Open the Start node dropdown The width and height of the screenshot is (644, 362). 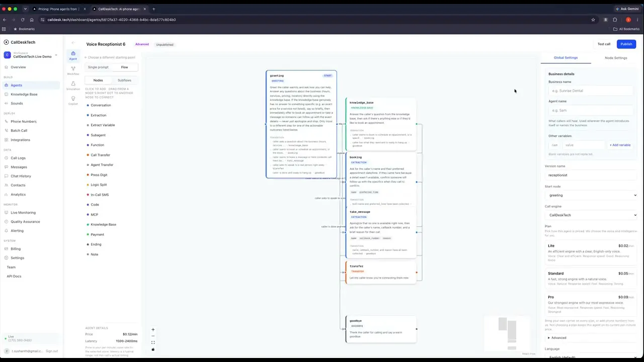pos(591,195)
